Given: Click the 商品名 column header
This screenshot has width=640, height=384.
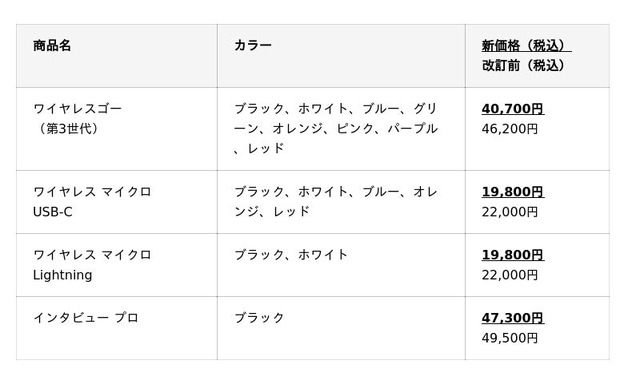Looking at the screenshot, I should tap(52, 45).
